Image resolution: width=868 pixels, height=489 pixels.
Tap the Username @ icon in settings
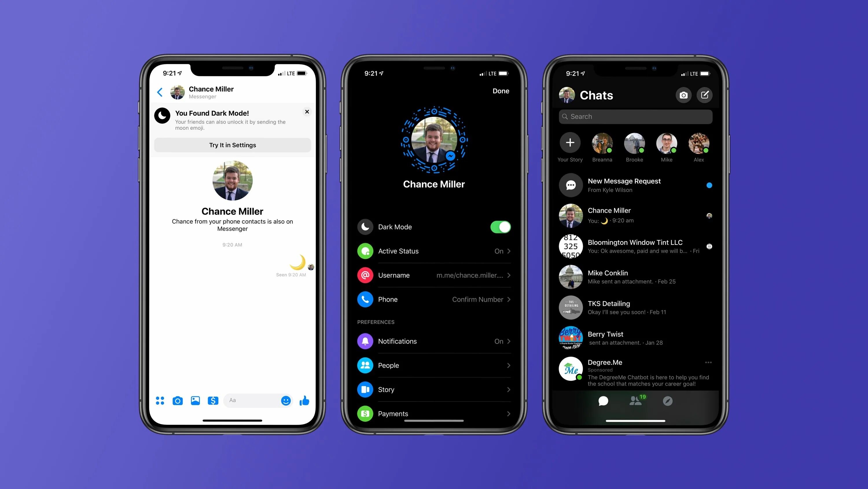[x=364, y=275]
